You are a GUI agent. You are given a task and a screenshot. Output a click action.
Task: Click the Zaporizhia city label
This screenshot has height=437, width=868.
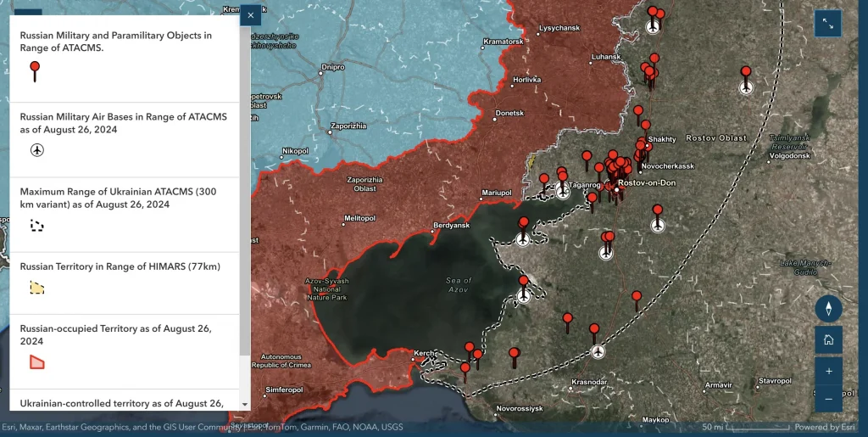348,126
